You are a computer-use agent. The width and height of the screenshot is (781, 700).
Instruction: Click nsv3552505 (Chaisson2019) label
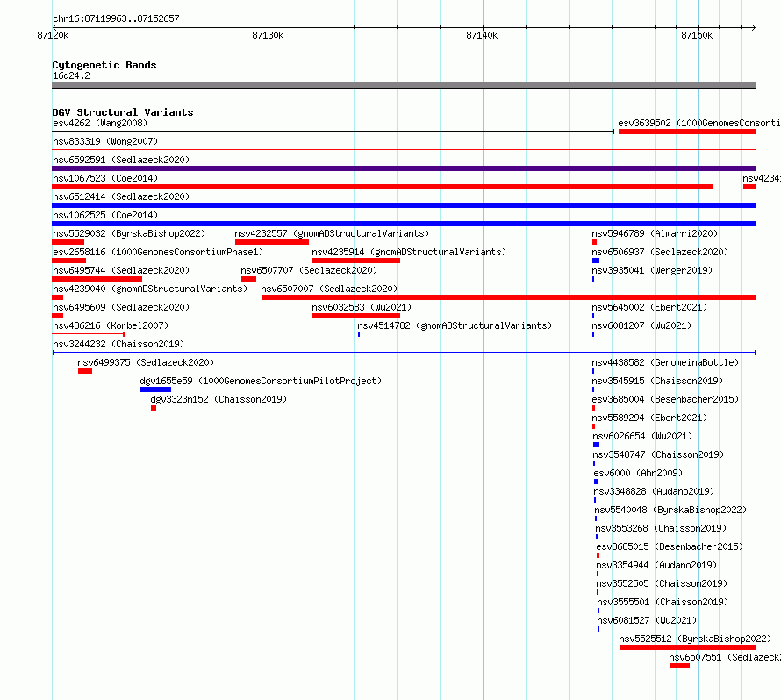point(662,583)
